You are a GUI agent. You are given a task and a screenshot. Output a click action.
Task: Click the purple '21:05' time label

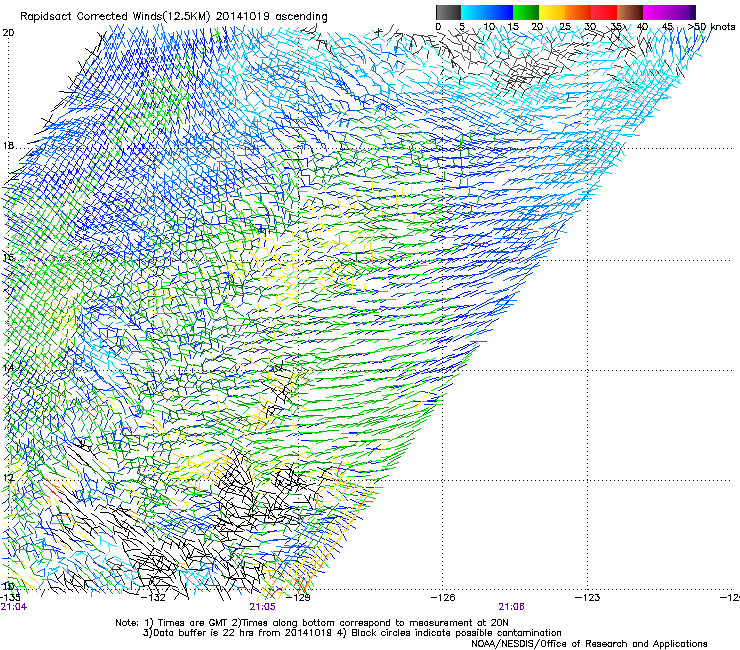(x=262, y=607)
